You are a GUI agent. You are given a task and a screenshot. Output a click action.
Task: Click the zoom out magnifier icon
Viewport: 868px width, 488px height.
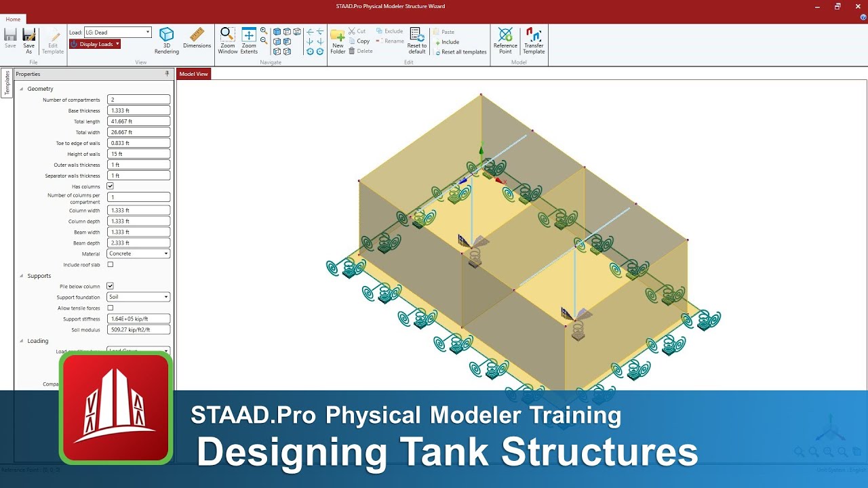tap(264, 41)
